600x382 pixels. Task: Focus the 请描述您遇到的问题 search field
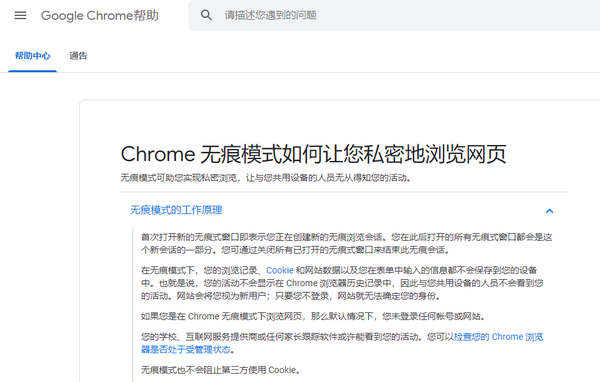pyautogui.click(x=394, y=15)
